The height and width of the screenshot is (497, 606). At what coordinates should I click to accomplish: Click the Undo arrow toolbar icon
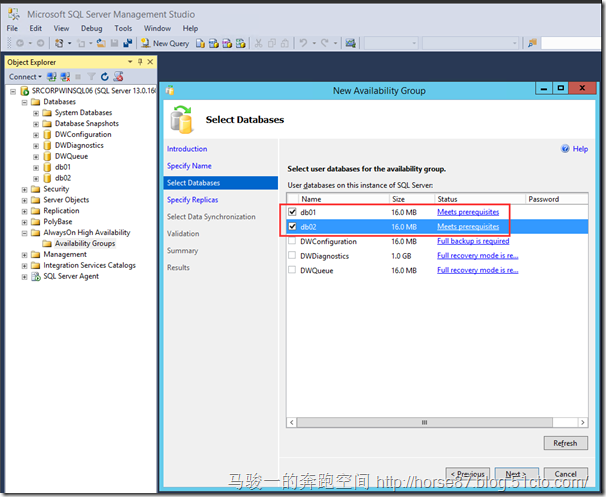[303, 43]
